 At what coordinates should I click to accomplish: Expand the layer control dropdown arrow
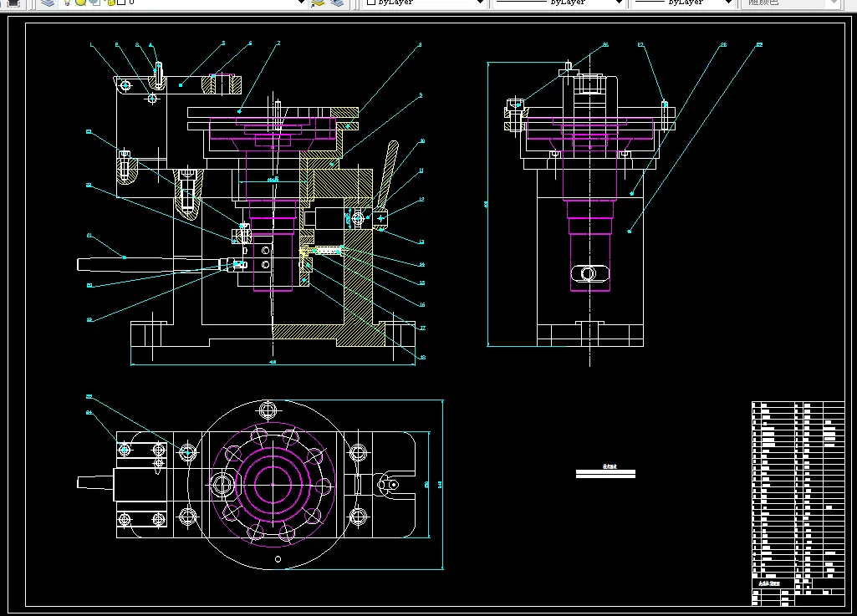(x=301, y=3)
